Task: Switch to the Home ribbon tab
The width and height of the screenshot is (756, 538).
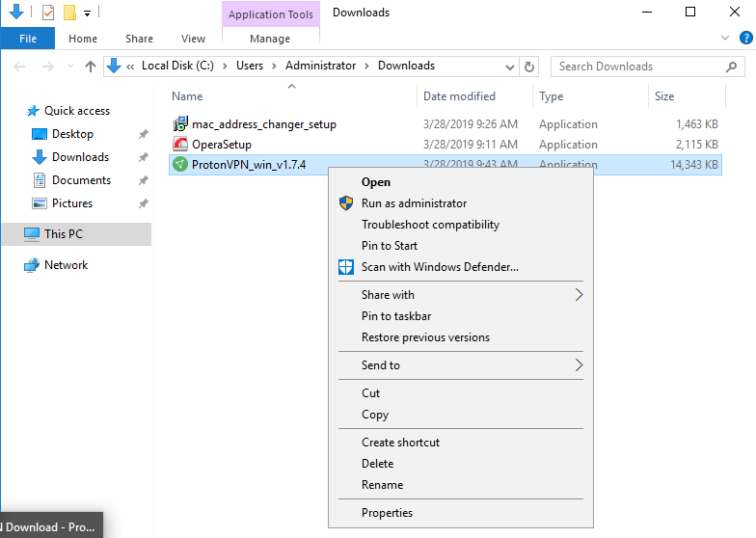Action: click(83, 39)
